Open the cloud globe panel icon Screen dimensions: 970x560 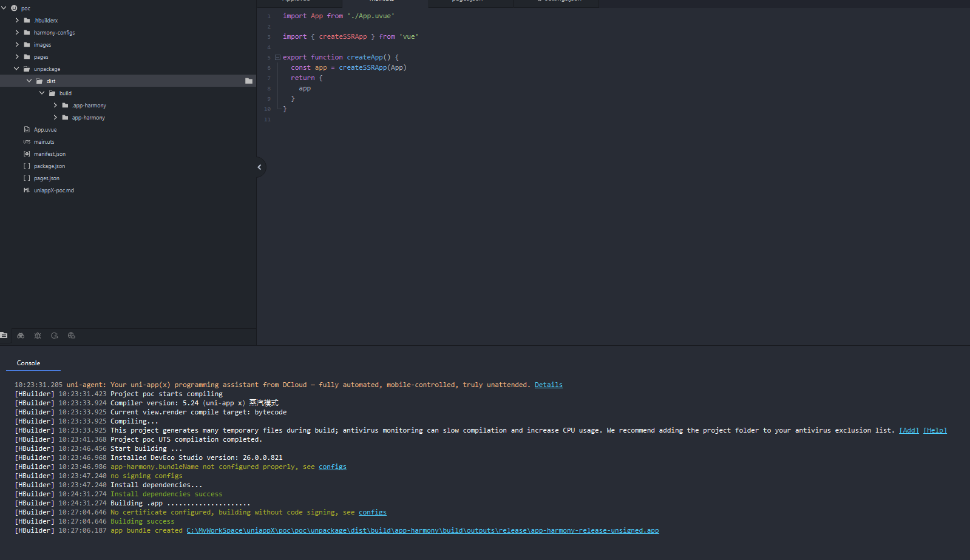coord(72,336)
